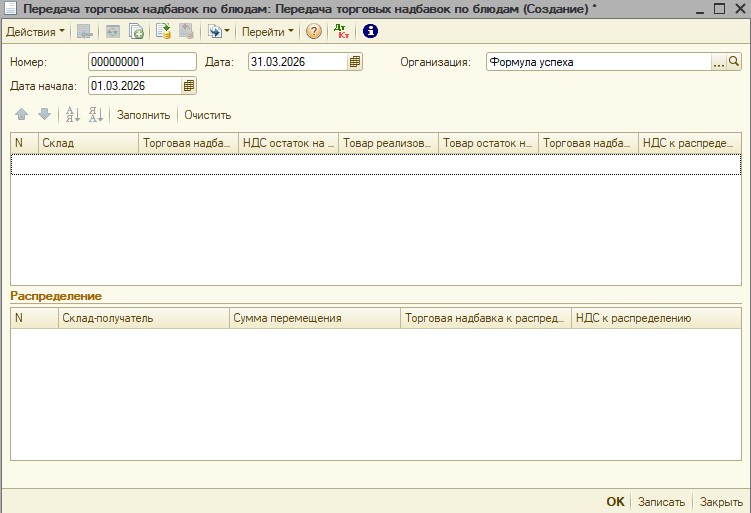The image size is (751, 513).
Task: Click the blue information icon
Action: 370,31
